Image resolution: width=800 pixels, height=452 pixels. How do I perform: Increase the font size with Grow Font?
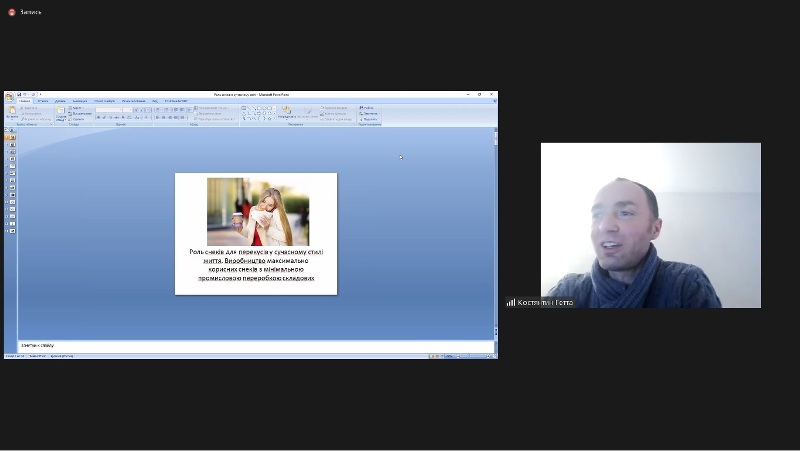click(x=136, y=110)
